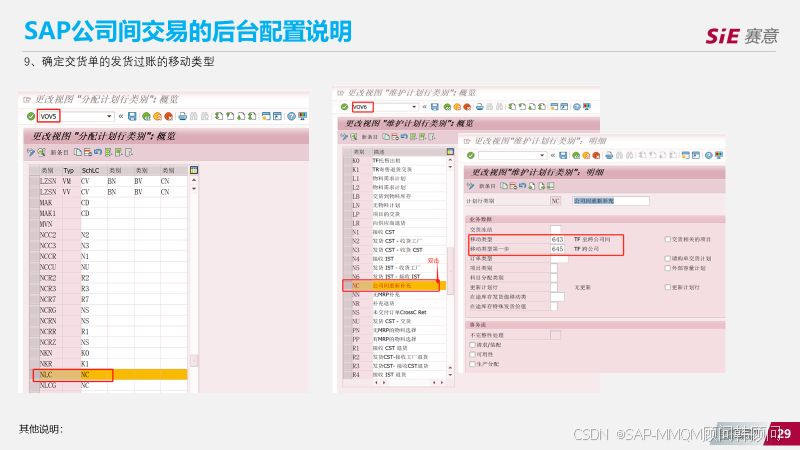Click Print icon in VOV5 window
The width and height of the screenshot is (800, 450).
[183, 116]
